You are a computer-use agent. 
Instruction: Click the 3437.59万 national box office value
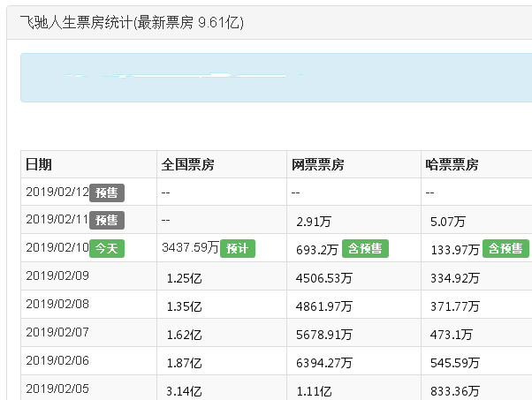pos(190,247)
